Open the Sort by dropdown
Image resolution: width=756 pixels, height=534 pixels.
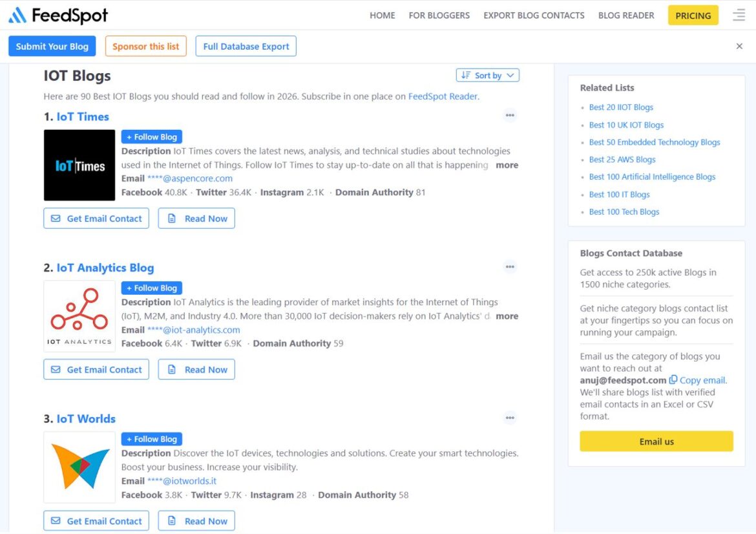click(x=488, y=75)
